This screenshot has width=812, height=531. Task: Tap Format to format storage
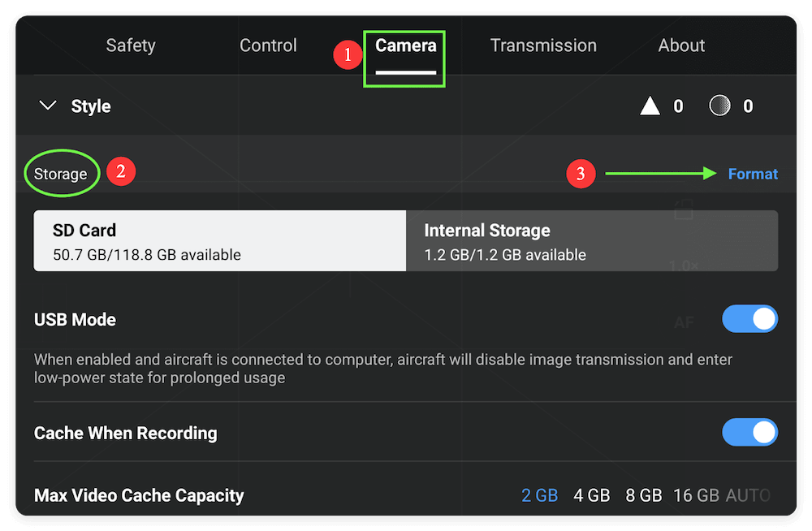[752, 174]
